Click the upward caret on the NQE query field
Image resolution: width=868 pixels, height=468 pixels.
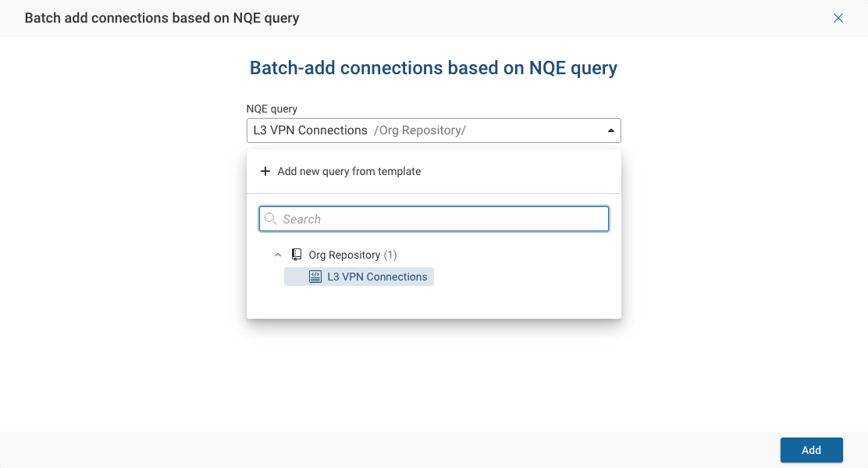click(610, 130)
